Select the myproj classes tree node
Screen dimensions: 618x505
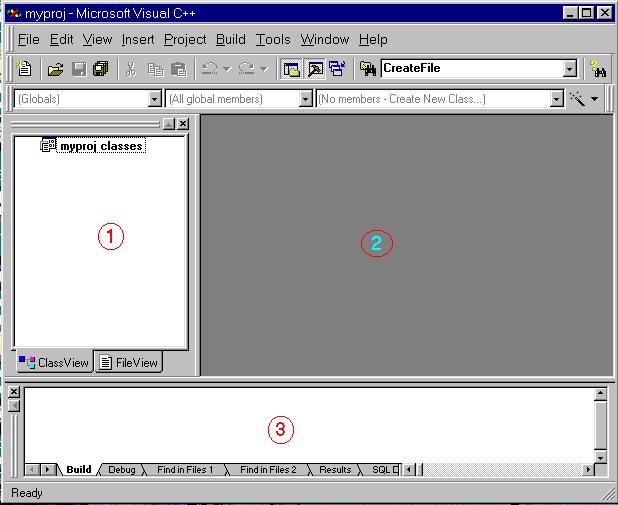tap(101, 146)
